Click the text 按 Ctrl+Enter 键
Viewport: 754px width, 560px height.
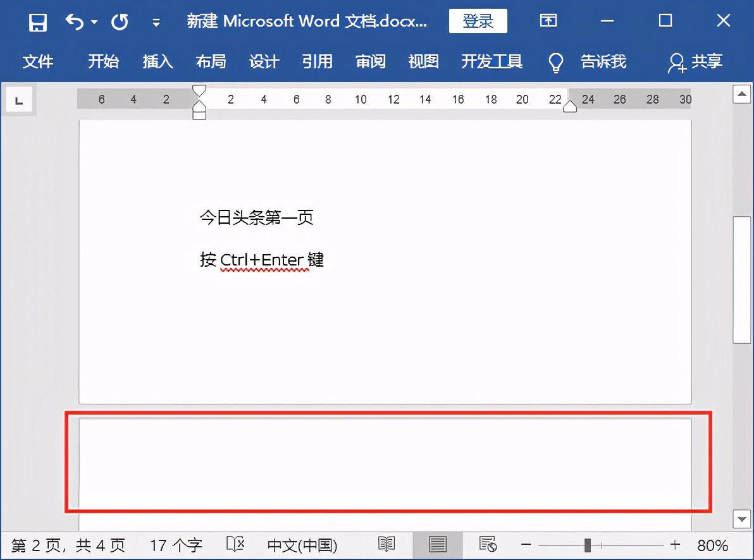tap(262, 260)
